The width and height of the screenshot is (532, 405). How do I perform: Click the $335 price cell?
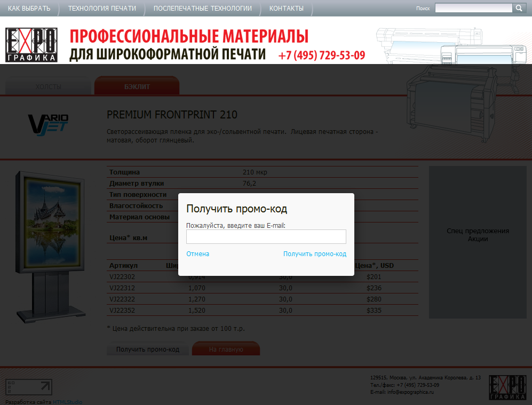374,311
